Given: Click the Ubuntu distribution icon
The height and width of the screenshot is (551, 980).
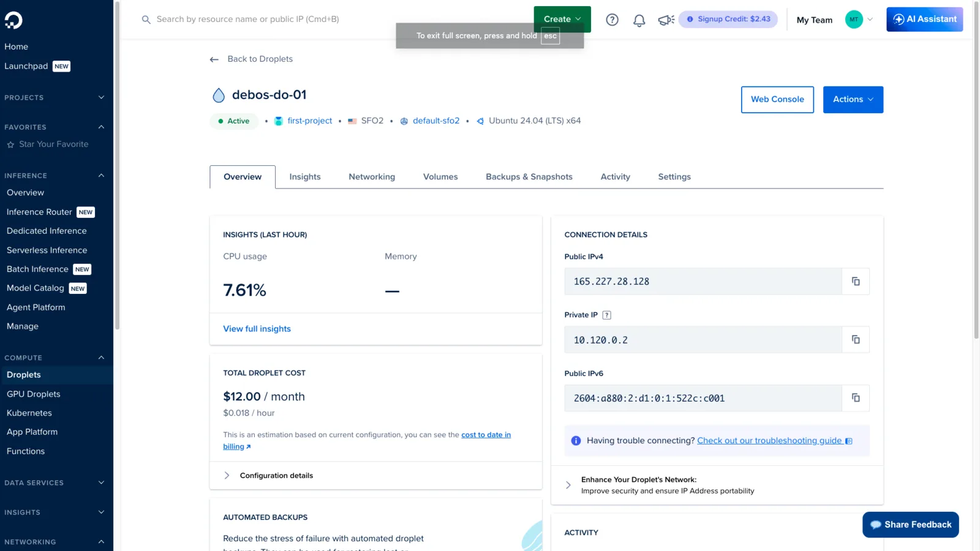Looking at the screenshot, I should pos(480,121).
